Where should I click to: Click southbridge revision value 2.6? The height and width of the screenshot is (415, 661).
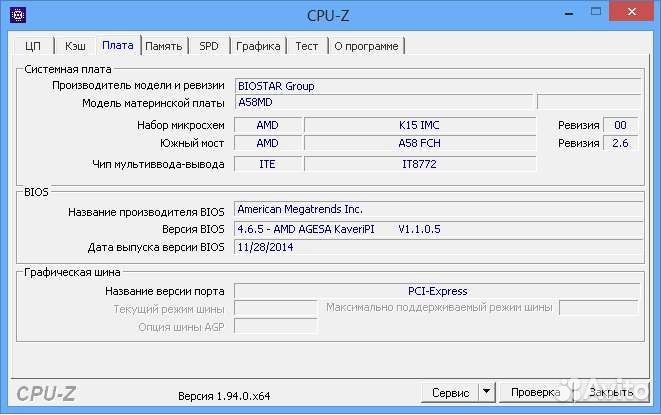(620, 143)
